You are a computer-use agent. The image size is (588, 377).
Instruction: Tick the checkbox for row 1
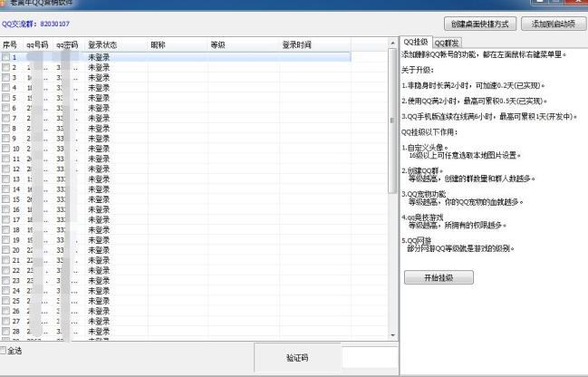(x=6, y=57)
